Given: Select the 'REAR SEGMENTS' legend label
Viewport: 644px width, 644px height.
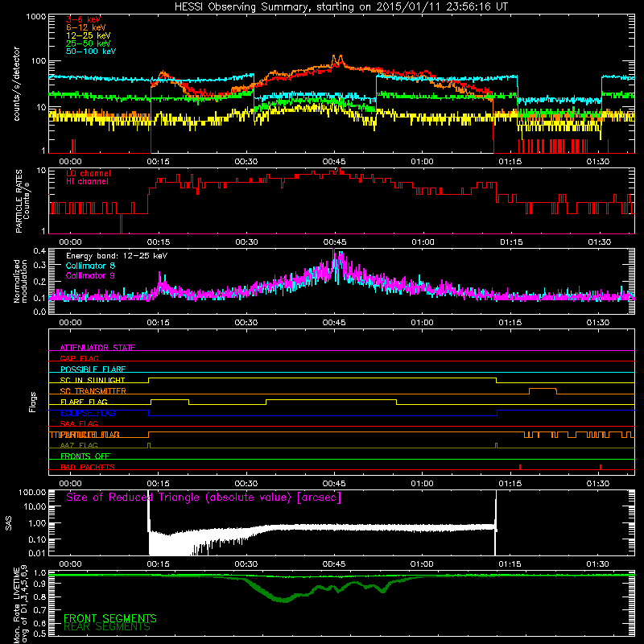Looking at the screenshot, I should pyautogui.click(x=107, y=627).
